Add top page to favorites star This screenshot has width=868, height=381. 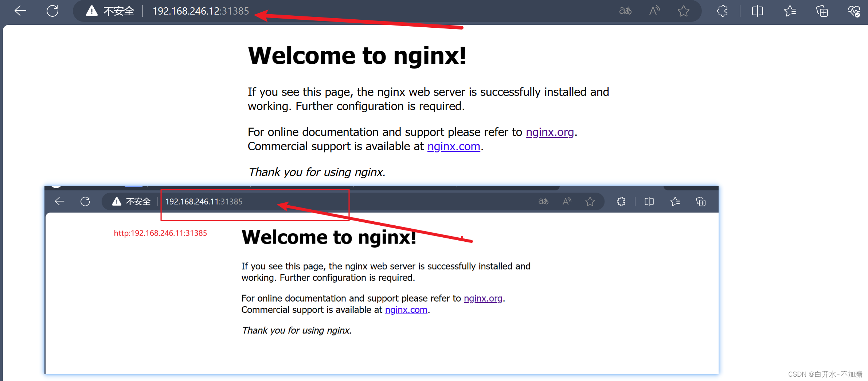(684, 11)
